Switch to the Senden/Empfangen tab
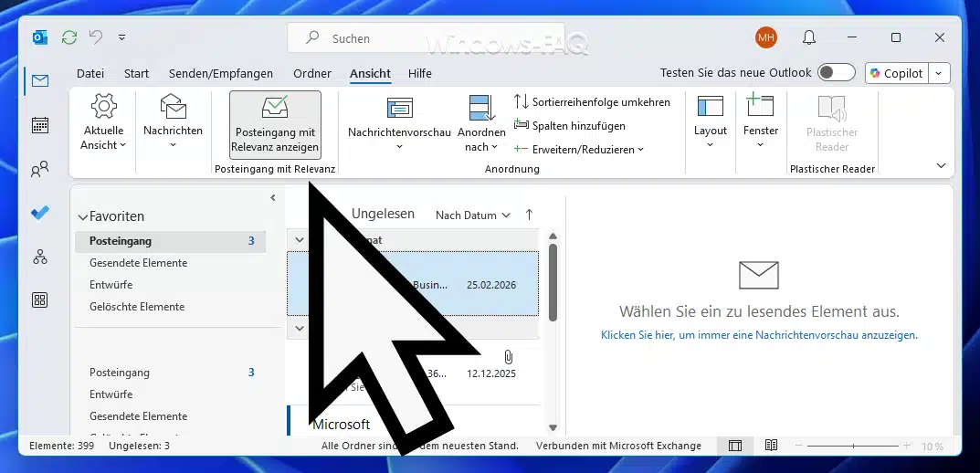980x473 pixels. coord(221,73)
